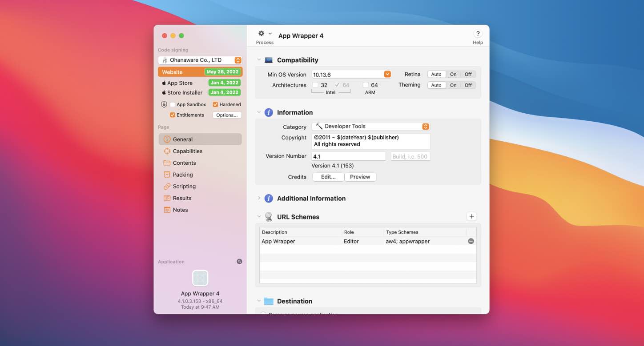Enable the 32-bit Intel architecture checkbox
The height and width of the screenshot is (346, 644).
(315, 85)
